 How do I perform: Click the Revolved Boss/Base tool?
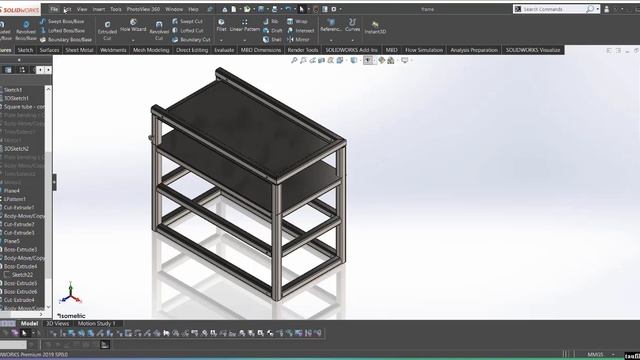(x=26, y=31)
